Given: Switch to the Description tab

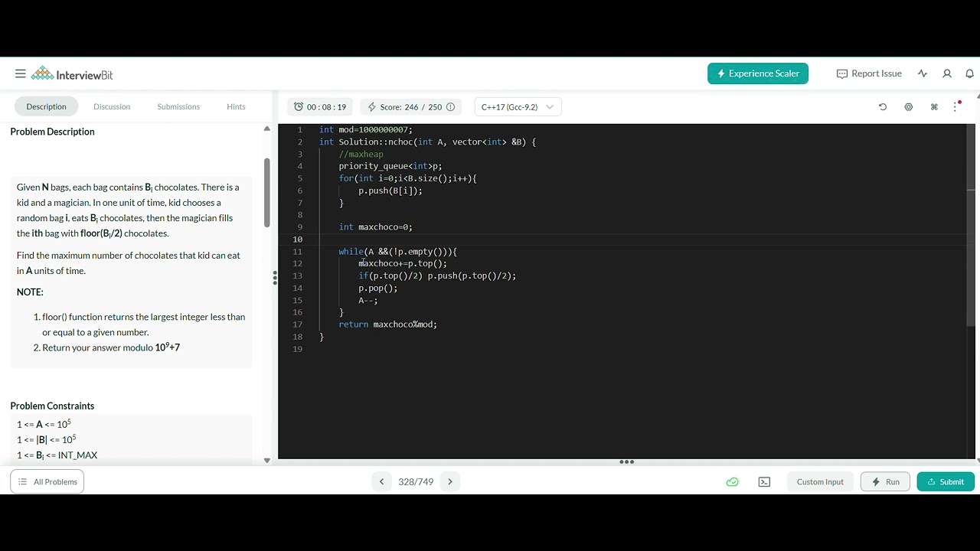Looking at the screenshot, I should [46, 106].
